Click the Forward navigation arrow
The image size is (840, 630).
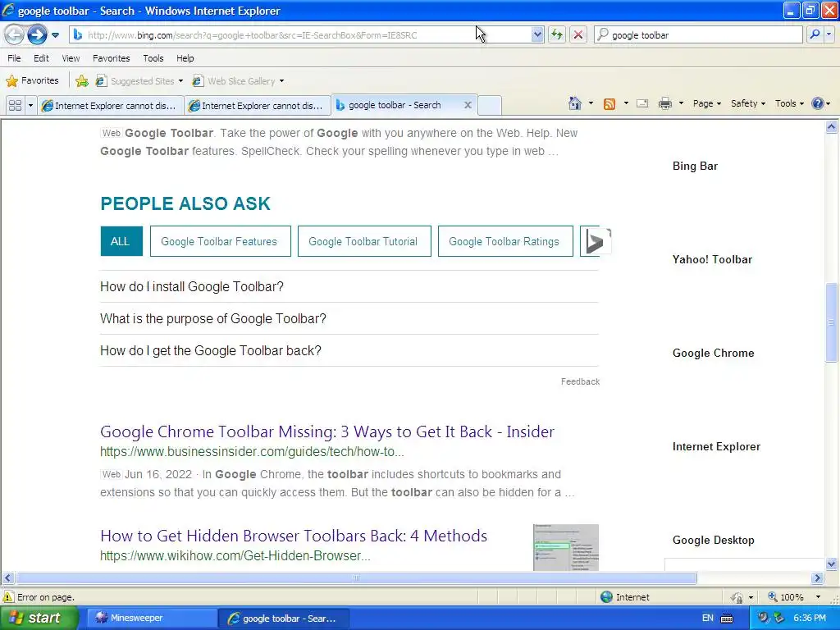point(37,34)
